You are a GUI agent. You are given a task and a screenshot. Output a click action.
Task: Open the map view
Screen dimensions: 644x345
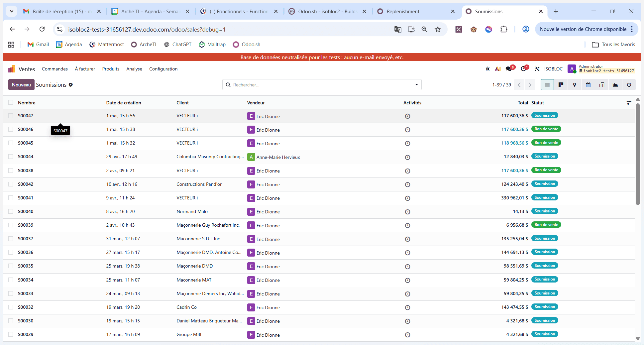[x=575, y=85]
